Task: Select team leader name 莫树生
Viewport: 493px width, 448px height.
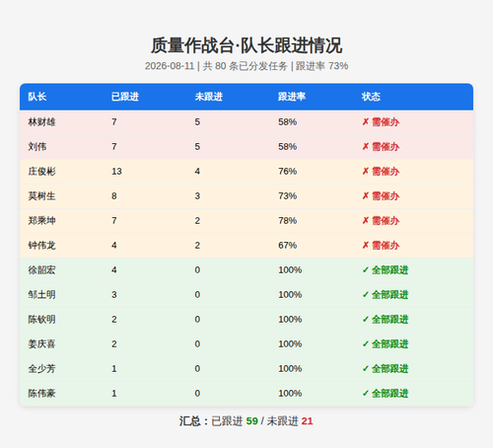Action: click(x=41, y=196)
